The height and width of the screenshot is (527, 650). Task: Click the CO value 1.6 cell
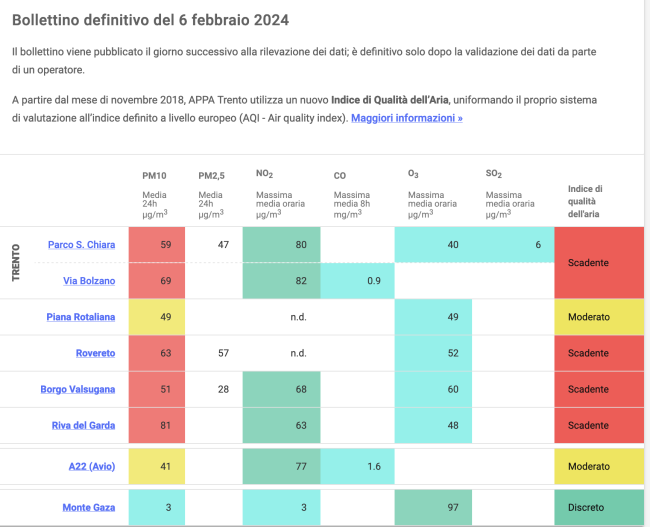(358, 466)
